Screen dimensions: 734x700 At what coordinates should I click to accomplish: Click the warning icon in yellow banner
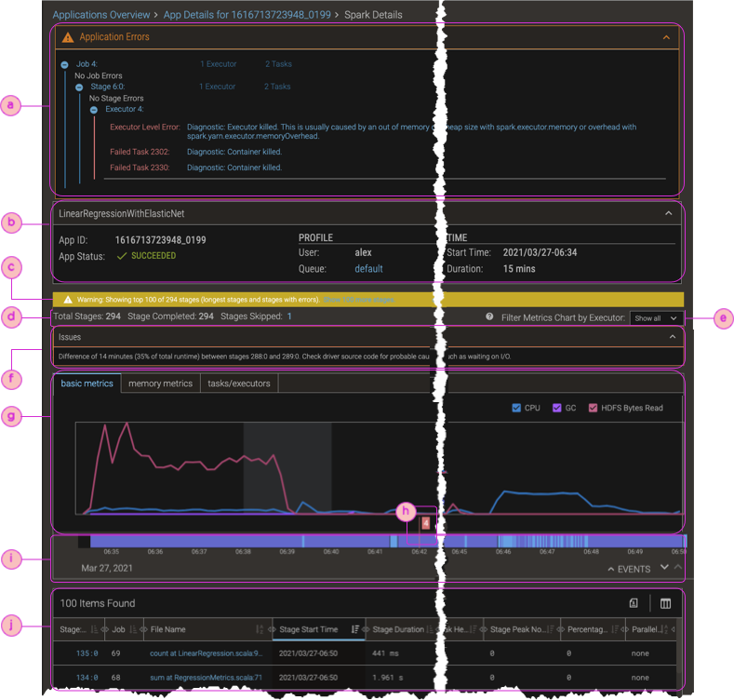click(x=68, y=300)
